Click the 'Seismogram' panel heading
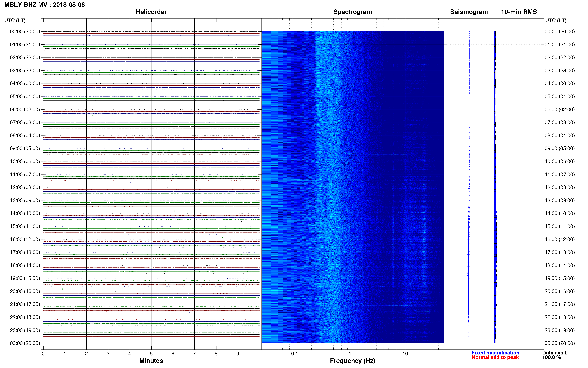The height and width of the screenshot is (368, 588). [x=469, y=12]
